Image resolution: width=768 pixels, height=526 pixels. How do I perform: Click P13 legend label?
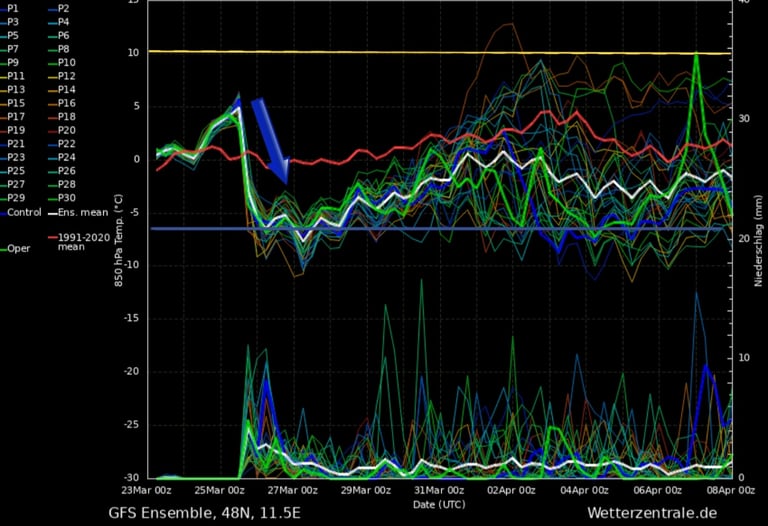click(16, 90)
